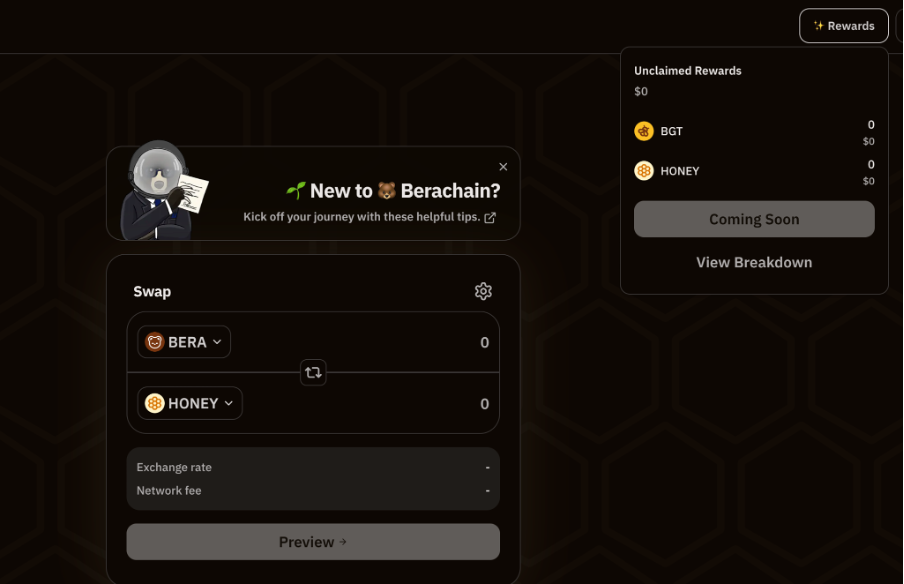Click the BERA amount input field
The width and height of the screenshot is (904, 584).
400,342
